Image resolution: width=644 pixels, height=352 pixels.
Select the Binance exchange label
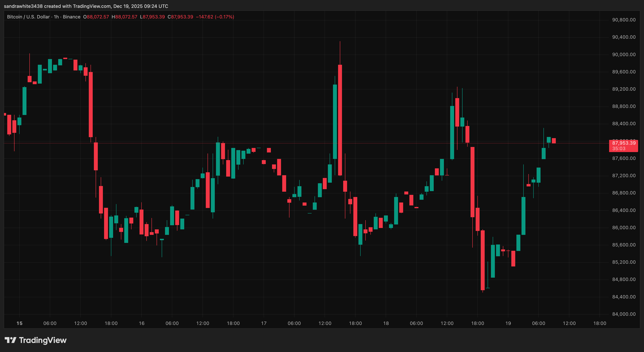[72, 17]
